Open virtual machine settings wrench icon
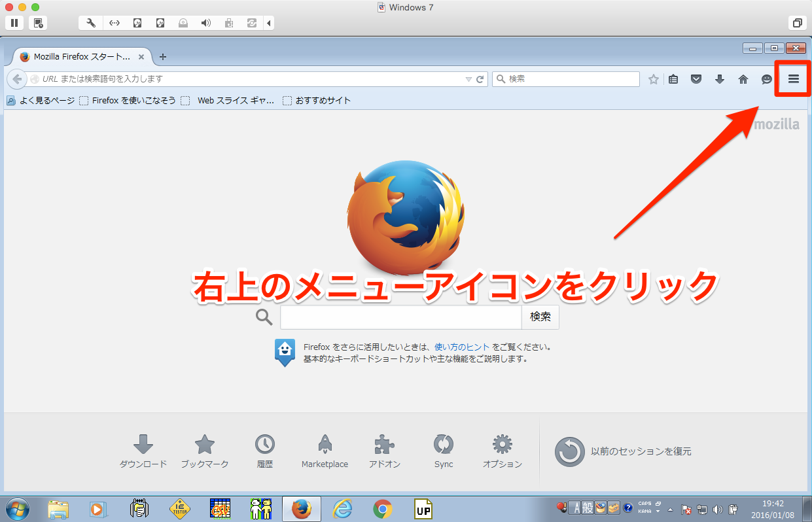The image size is (812, 522). pos(91,23)
